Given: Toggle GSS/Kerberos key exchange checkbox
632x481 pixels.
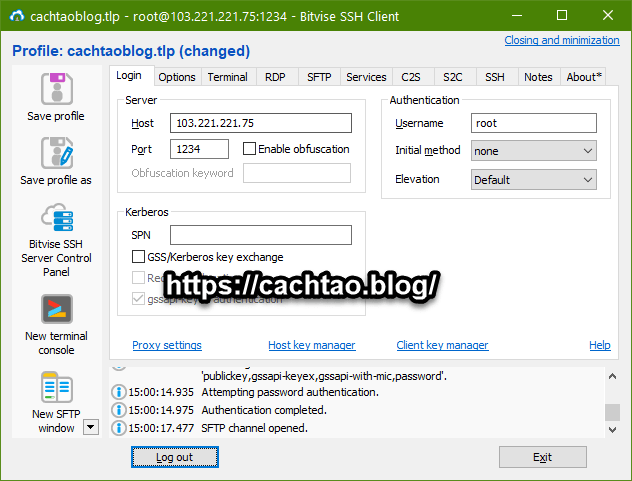Looking at the screenshot, I should pos(138,256).
